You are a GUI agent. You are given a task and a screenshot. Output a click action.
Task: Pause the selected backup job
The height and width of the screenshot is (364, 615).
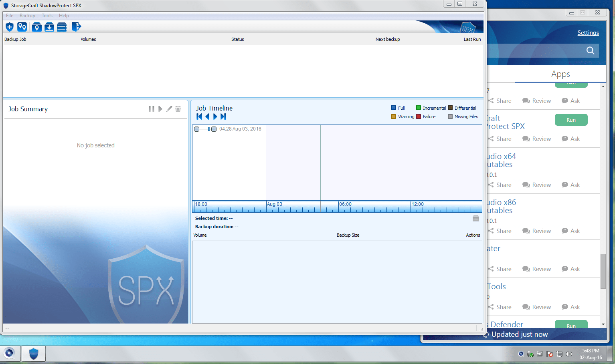point(152,109)
